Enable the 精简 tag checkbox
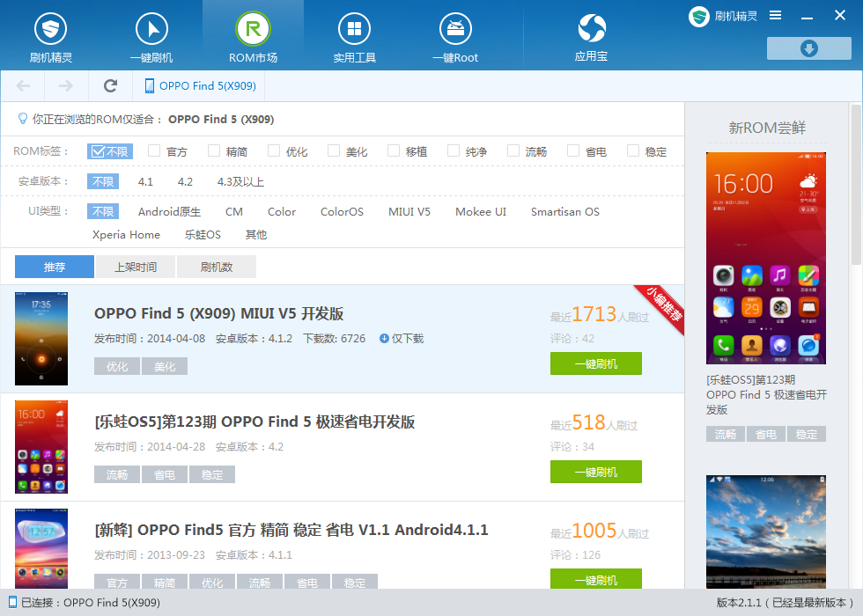Viewport: 863px width, 616px height. point(214,150)
